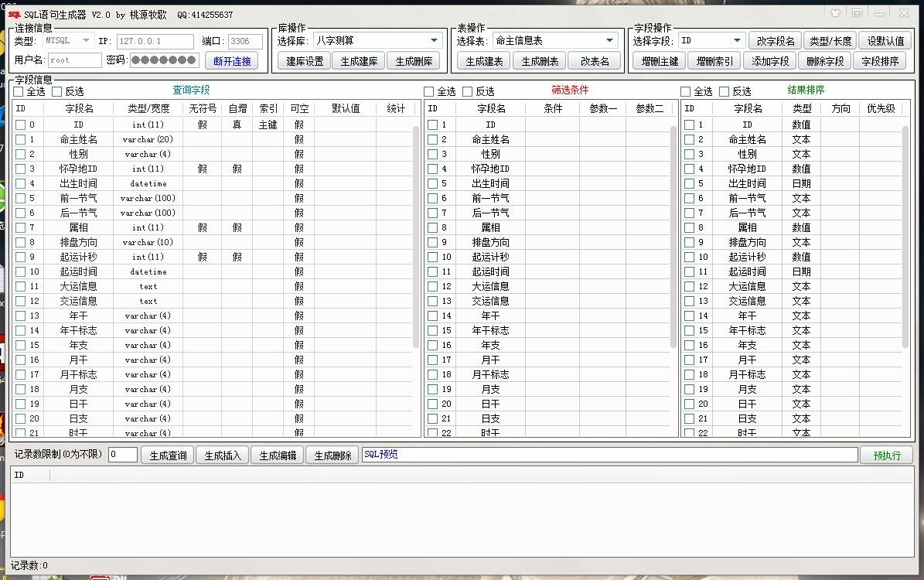Tick 反选 checkbox beside 结果排序 heading
This screenshot has width=924, height=580.
(x=725, y=91)
